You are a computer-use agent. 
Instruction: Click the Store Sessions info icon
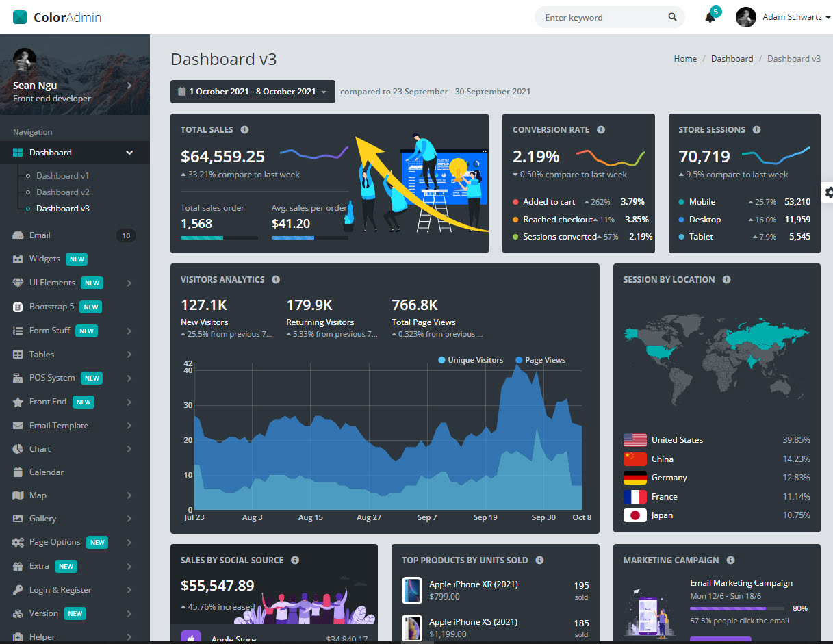click(x=757, y=129)
